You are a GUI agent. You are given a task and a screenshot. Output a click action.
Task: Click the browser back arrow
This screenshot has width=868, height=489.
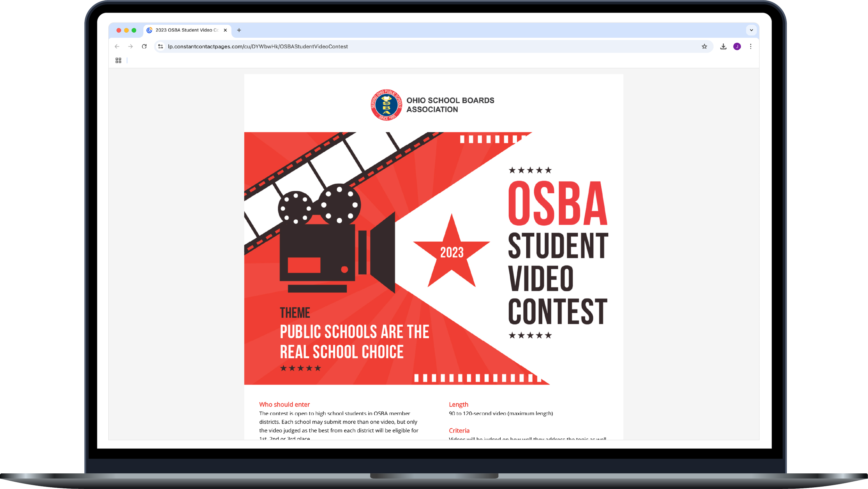click(x=117, y=47)
